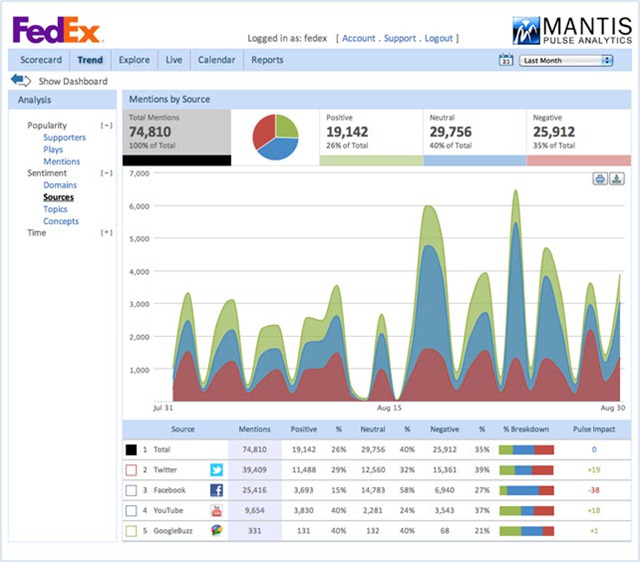Image resolution: width=640 pixels, height=562 pixels.
Task: Sort by the Mentions column header
Action: pos(254,429)
